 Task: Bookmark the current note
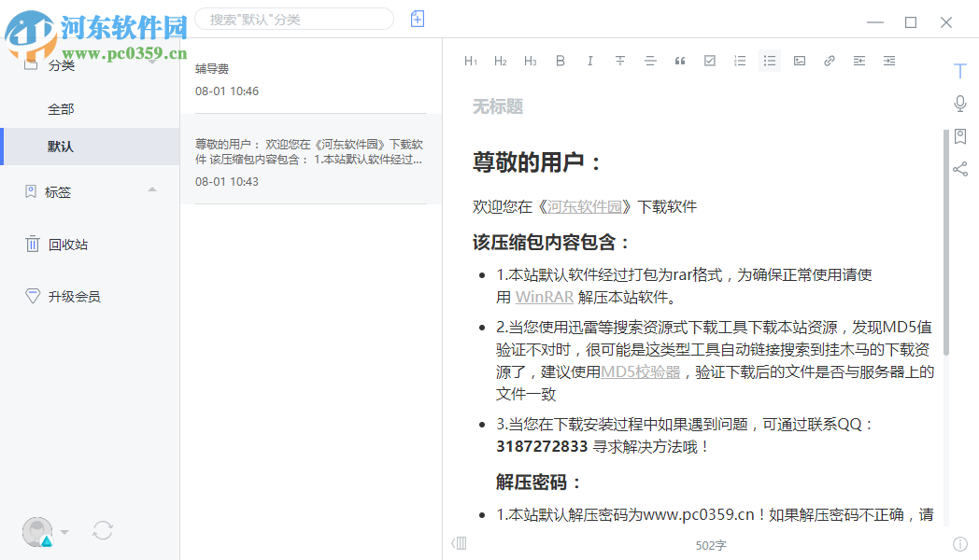[960, 135]
